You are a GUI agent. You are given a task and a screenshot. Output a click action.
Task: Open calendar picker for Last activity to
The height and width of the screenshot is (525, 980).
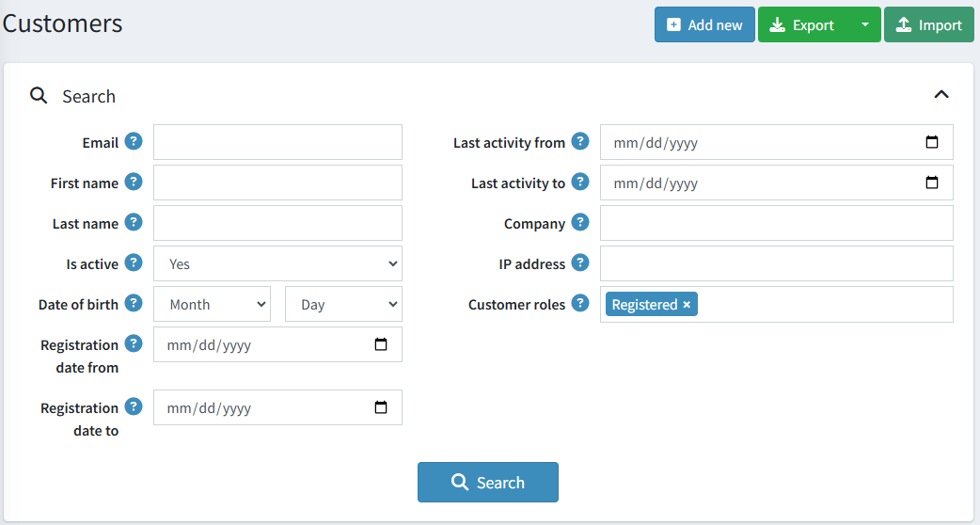(932, 183)
